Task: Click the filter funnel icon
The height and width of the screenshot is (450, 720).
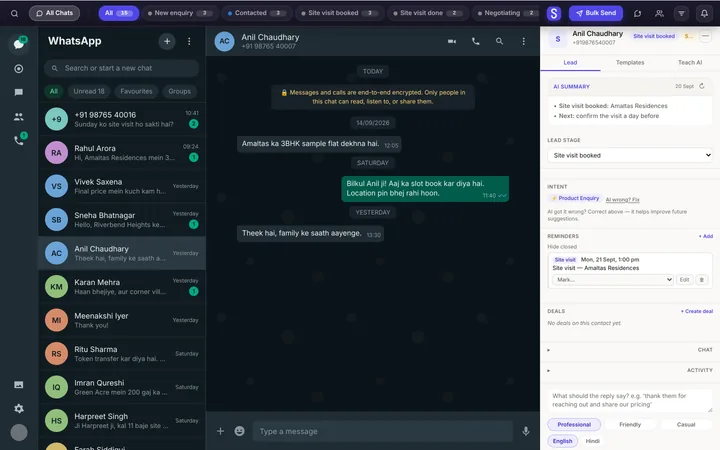Action: 681,13
